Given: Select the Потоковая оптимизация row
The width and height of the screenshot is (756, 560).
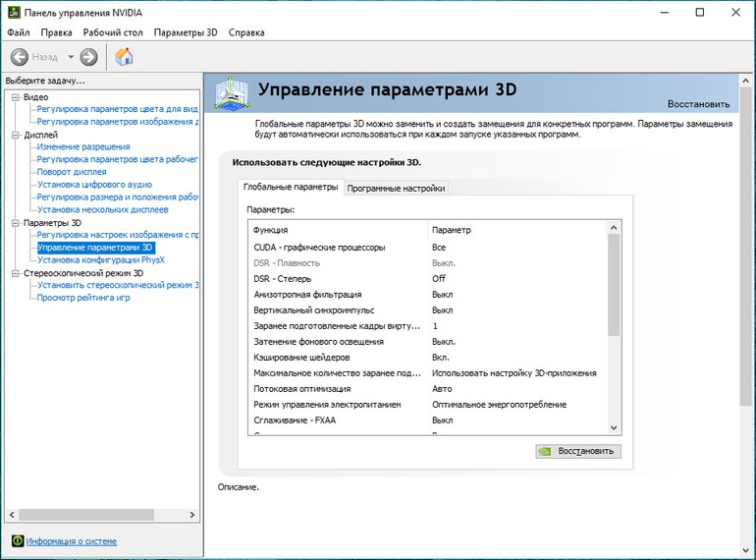Looking at the screenshot, I should [x=427, y=389].
